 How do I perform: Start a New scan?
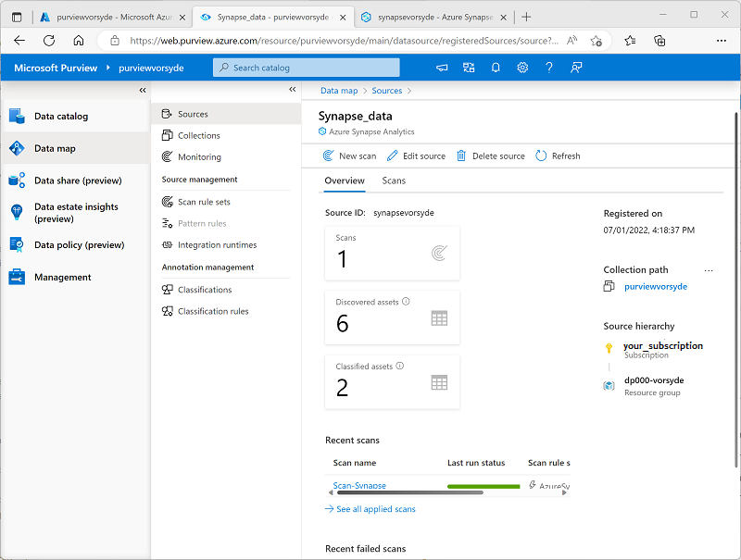click(x=349, y=156)
